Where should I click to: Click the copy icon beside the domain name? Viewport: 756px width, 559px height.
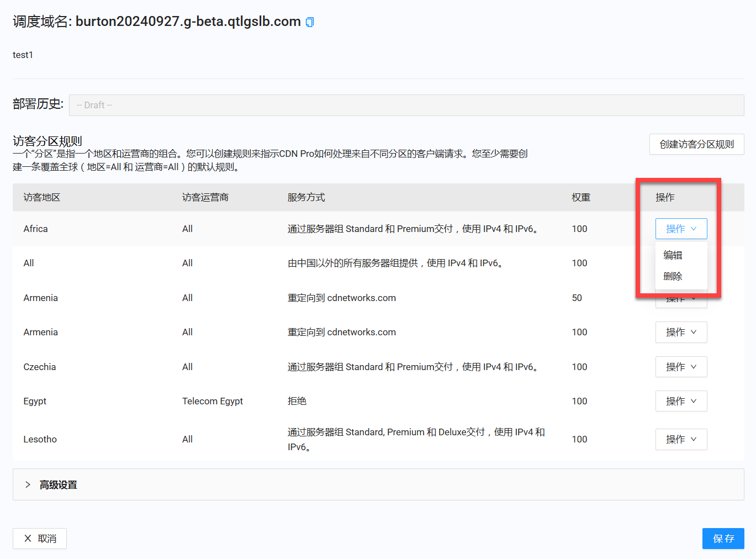310,22
